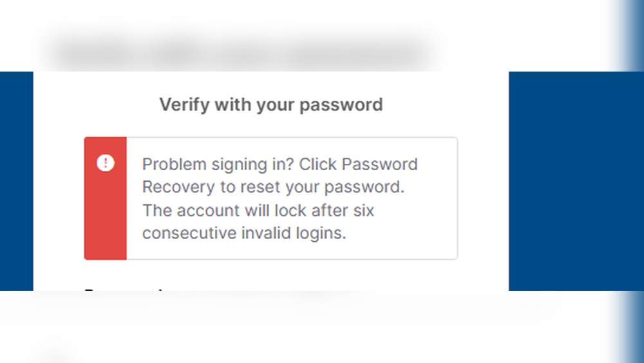644x363 pixels.
Task: Click the "consecutive invalid logins" text
Action: click(x=244, y=233)
